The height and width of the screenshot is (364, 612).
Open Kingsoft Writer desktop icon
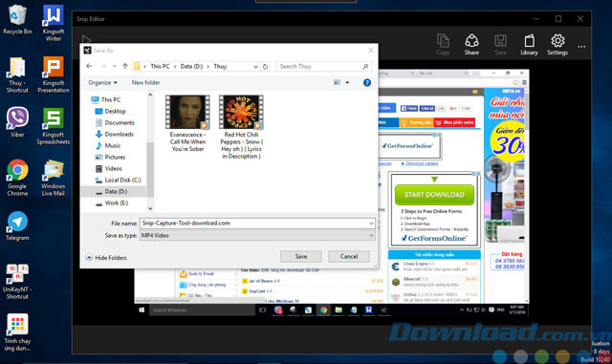coord(54,23)
